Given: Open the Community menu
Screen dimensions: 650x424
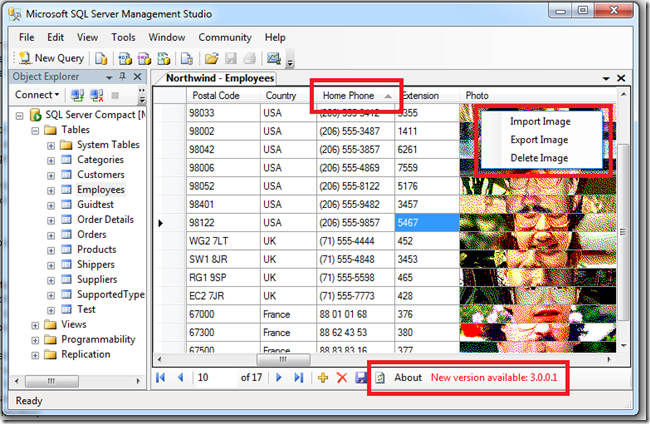Looking at the screenshot, I should pos(224,37).
